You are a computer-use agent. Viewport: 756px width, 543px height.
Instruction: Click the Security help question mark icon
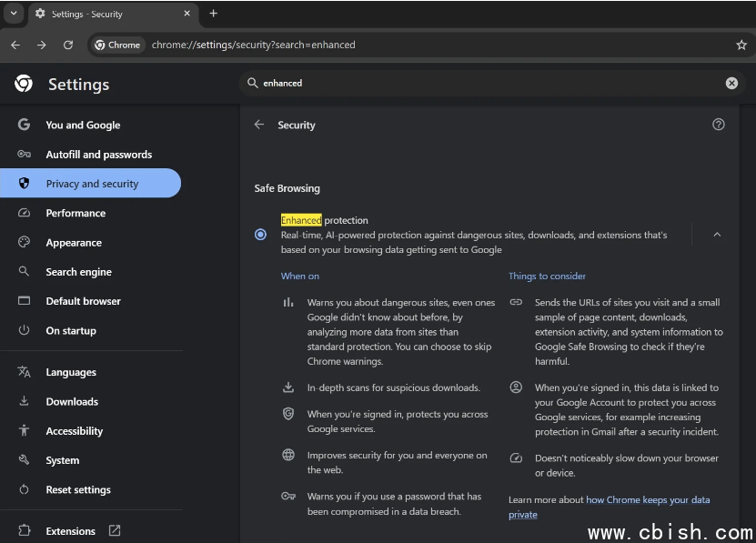pos(718,125)
